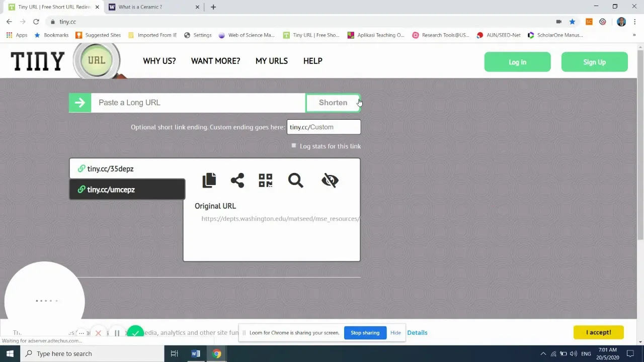Viewport: 644px width, 362px height.
Task: Cancel the Loom recording with red X
Action: coord(98,333)
